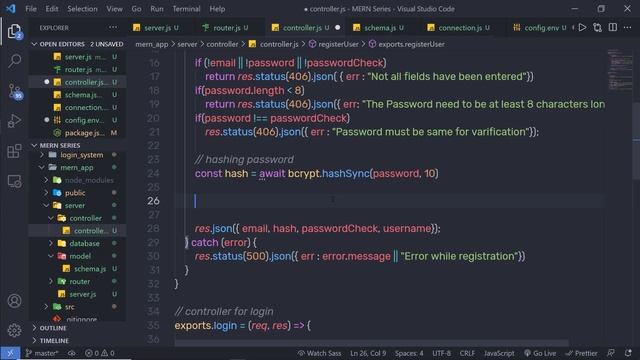The width and height of the screenshot is (640, 360).
Task: Click Prettier formatter status
Action: pyautogui.click(x=582, y=353)
